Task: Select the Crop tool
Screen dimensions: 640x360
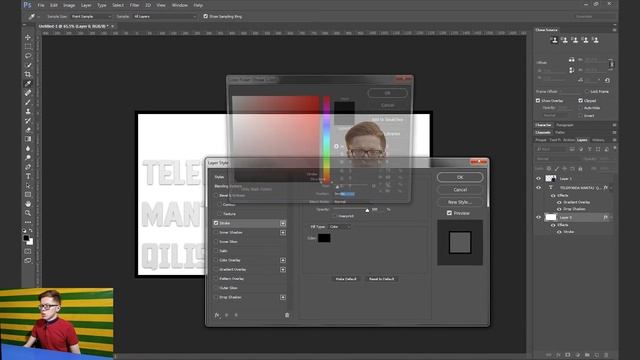Action: click(x=28, y=74)
